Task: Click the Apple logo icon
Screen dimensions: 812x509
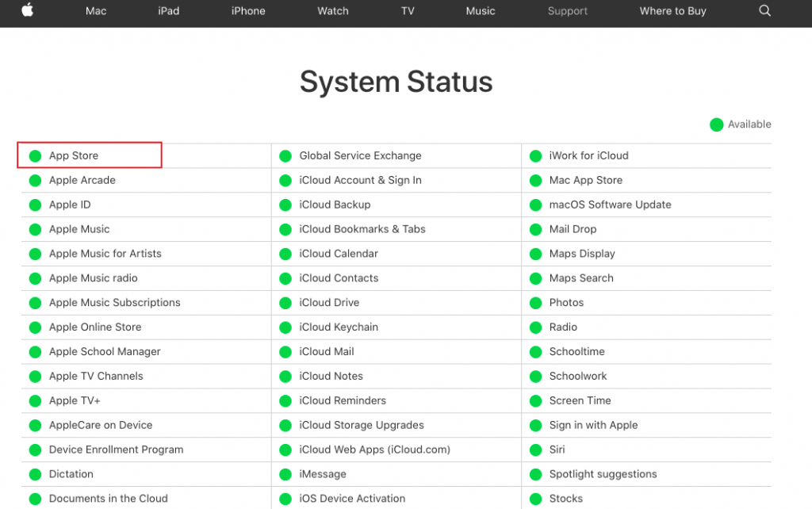Action: (28, 10)
